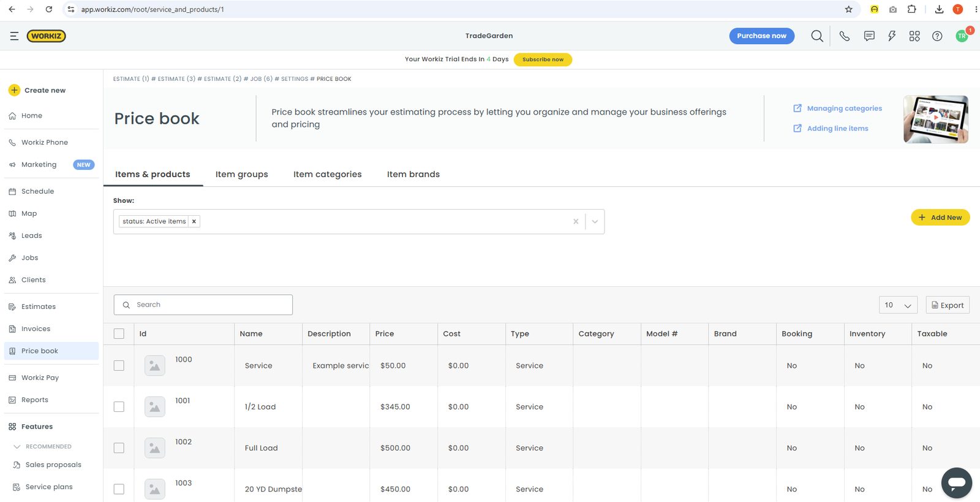
Task: Switch to the Items & products tab
Action: 153,175
